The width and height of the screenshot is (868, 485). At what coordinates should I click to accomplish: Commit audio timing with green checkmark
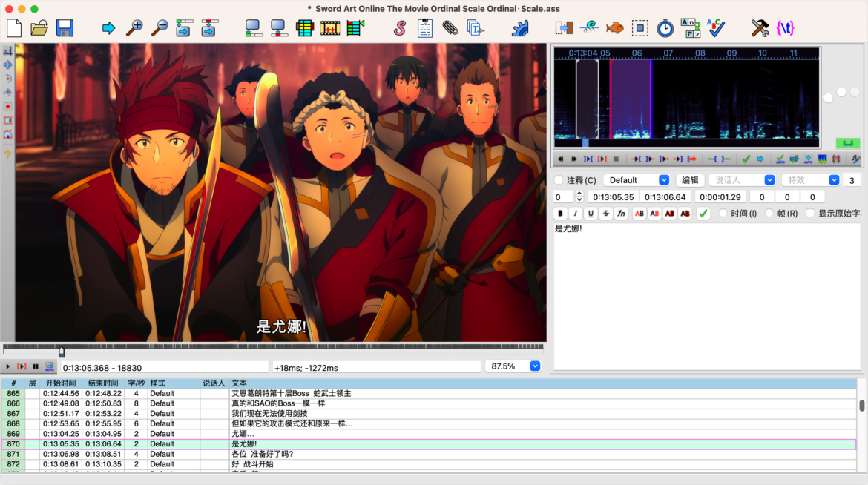(746, 159)
